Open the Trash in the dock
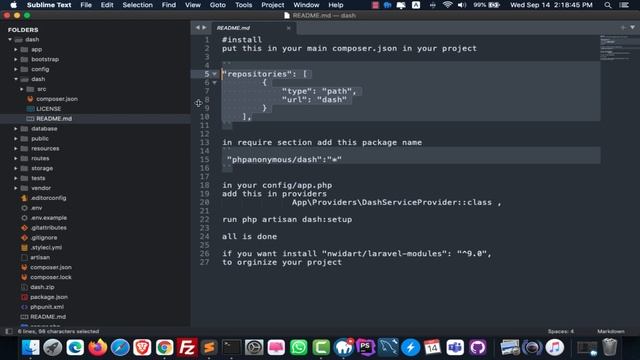Viewport: 640px width, 360px height. point(609,348)
